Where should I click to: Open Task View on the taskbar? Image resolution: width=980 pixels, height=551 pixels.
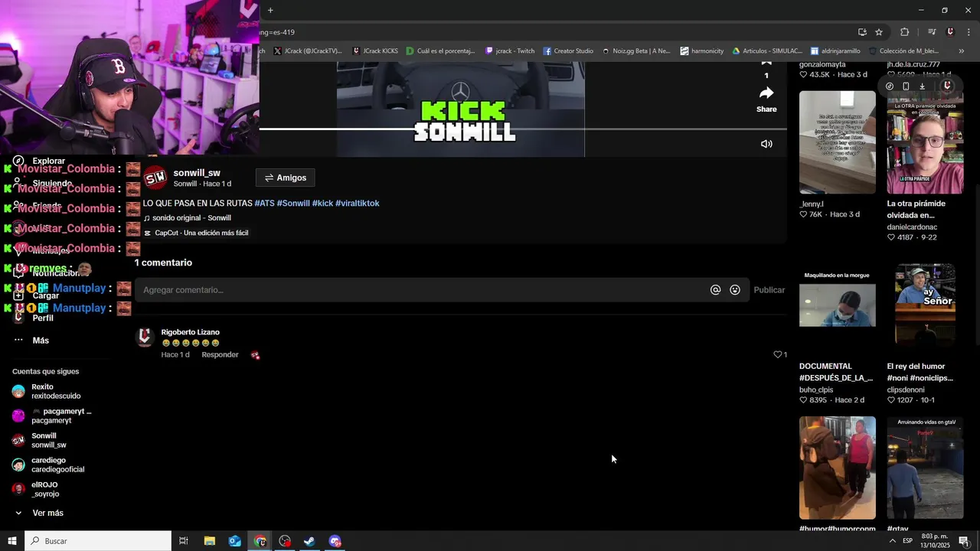184,541
